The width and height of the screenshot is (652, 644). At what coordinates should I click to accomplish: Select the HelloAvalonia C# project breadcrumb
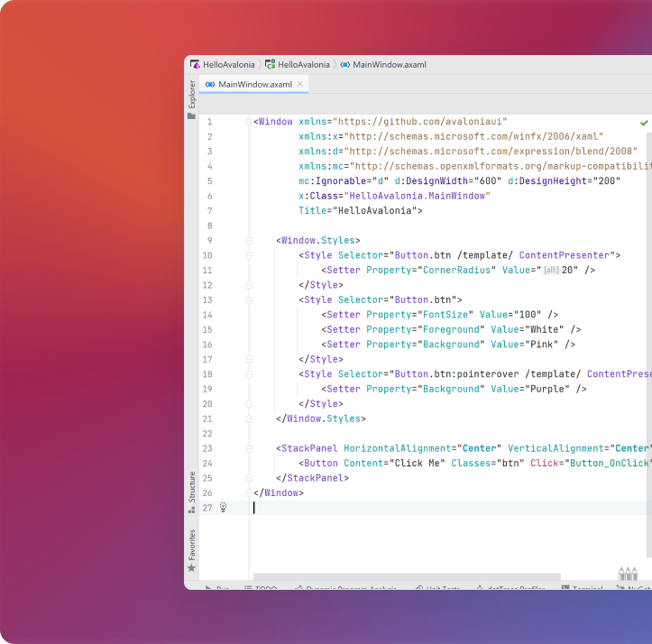click(298, 64)
